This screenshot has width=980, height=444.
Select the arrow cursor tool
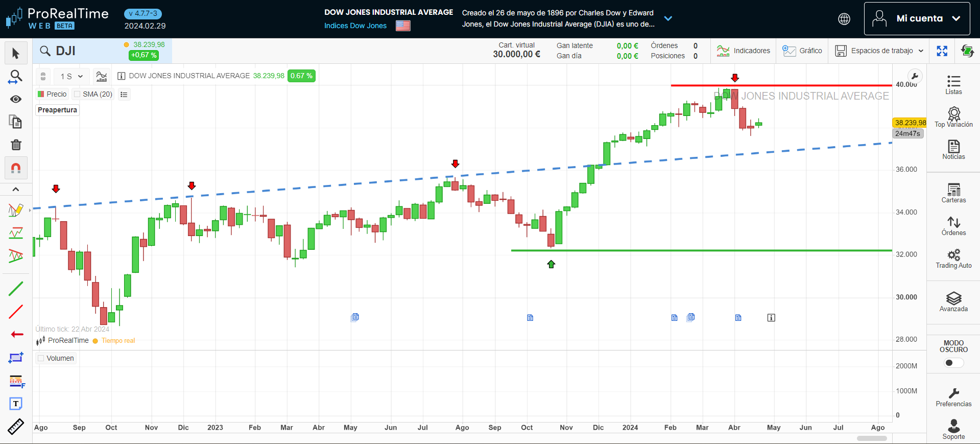pyautogui.click(x=16, y=54)
